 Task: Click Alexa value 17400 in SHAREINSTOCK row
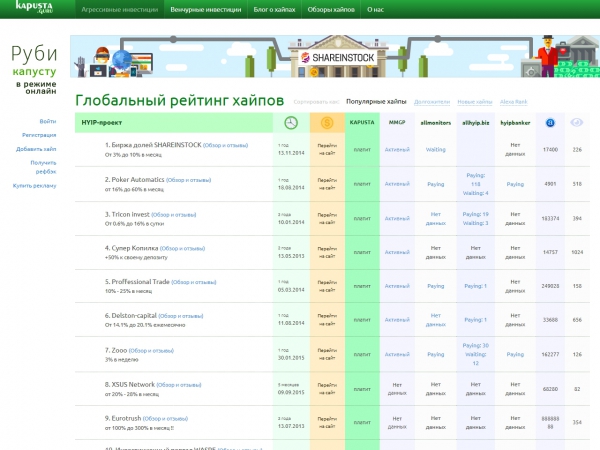tap(550, 150)
